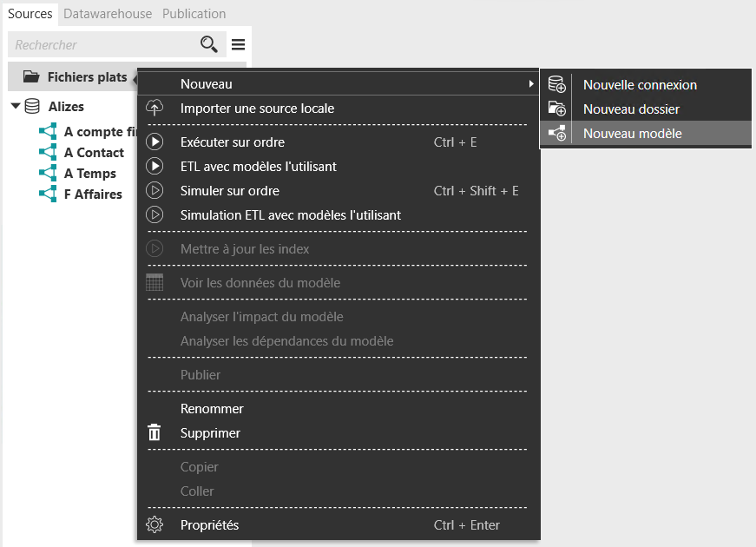Click the Alizes database icon
This screenshot has width=756, height=547.
pos(32,107)
